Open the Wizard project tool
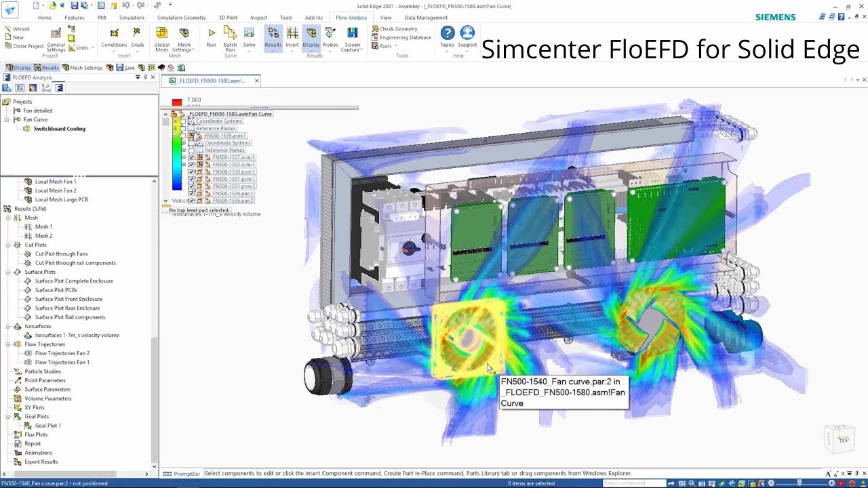This screenshot has height=488, width=868. coord(17,29)
